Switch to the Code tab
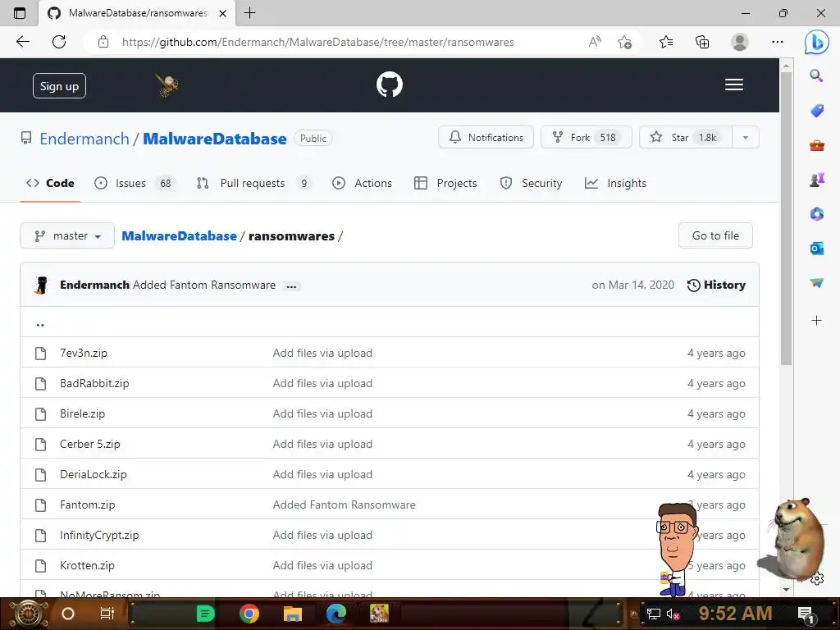Viewport: 840px width, 630px height. point(50,183)
